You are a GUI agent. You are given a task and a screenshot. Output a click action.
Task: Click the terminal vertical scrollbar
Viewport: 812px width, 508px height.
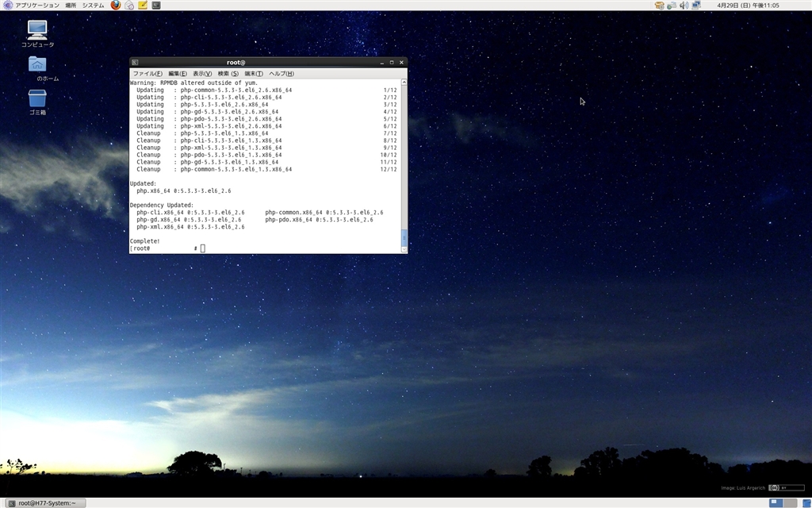[x=404, y=238]
